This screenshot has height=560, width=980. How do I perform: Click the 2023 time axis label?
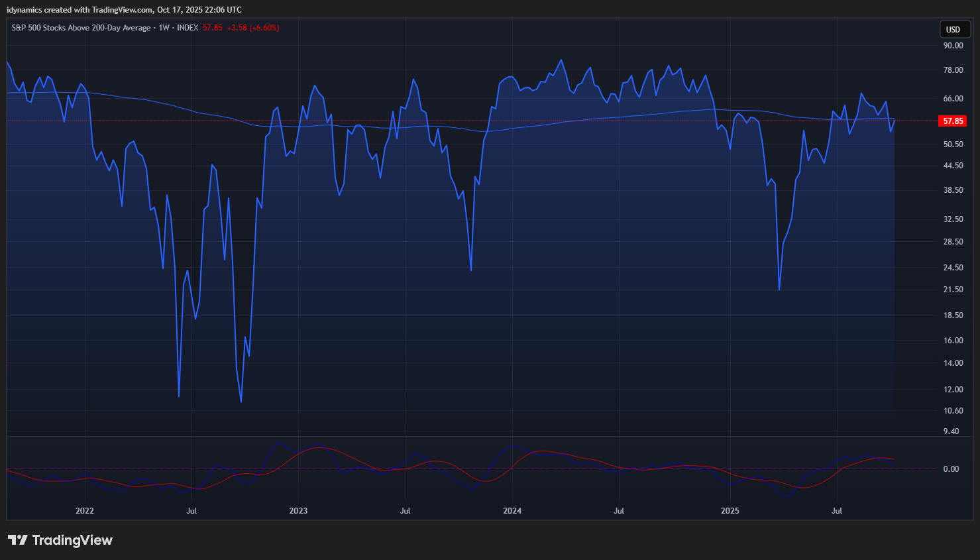click(x=298, y=511)
